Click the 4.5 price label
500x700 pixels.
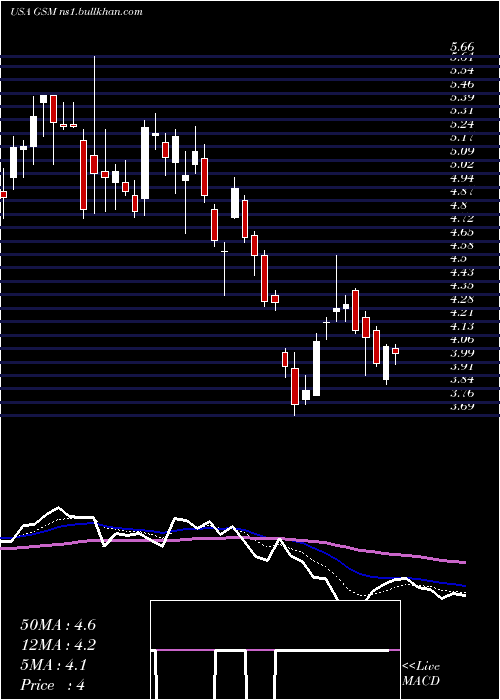pos(459,258)
